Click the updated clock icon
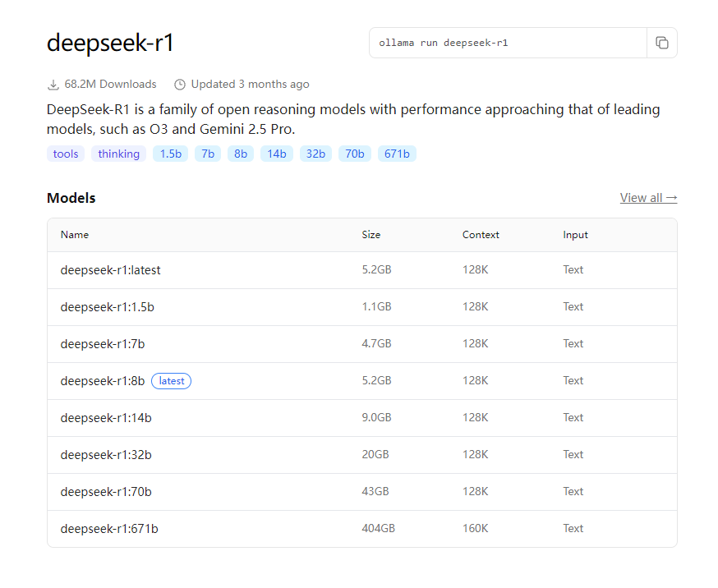The image size is (718, 588). [x=180, y=85]
